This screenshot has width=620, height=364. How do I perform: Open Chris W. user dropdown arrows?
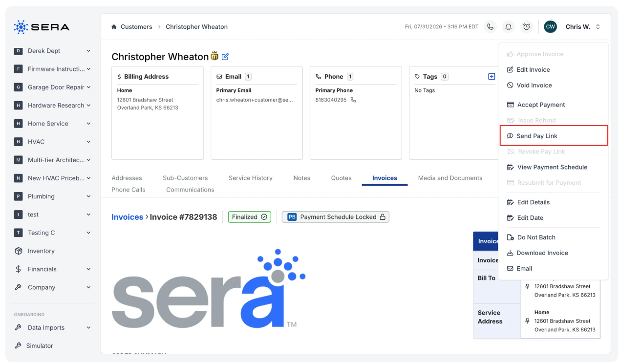(598, 27)
